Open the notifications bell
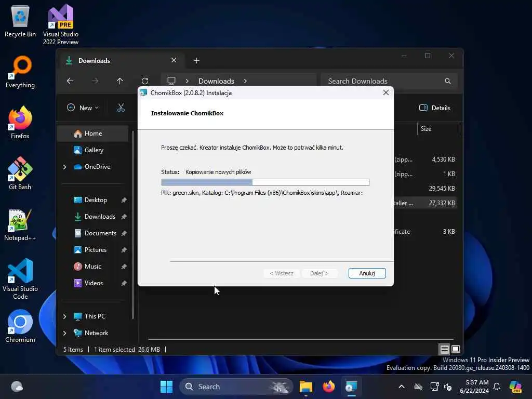532x399 pixels. (x=497, y=387)
